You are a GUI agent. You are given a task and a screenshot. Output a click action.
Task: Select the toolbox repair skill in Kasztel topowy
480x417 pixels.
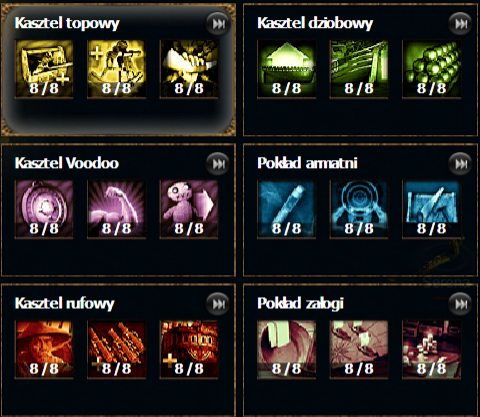pyautogui.click(x=44, y=69)
